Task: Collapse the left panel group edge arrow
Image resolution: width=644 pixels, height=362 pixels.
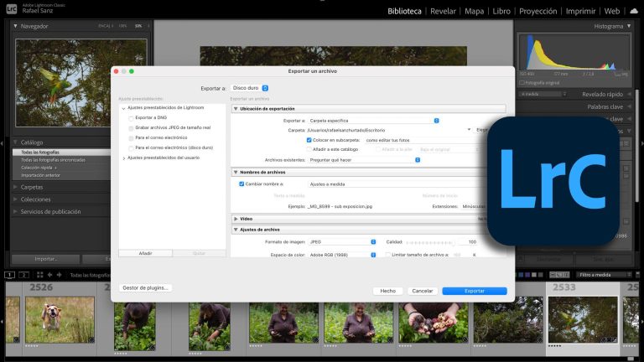Action: [x=2, y=143]
